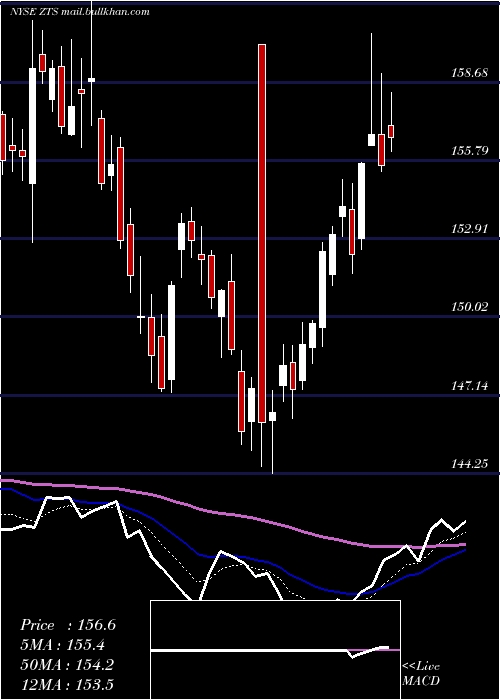Image resolution: width=500 pixels, height=700 pixels.
Task: Click the <<Live MACD label
Action: tap(421, 673)
